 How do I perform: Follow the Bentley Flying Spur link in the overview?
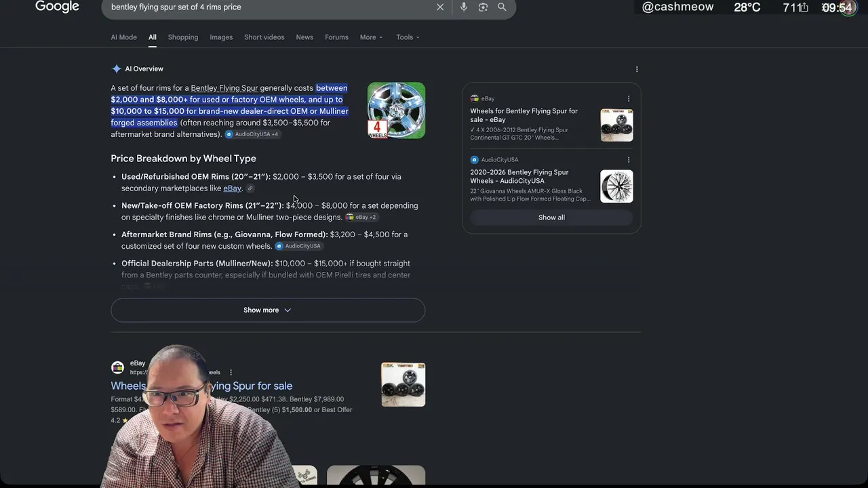click(224, 88)
